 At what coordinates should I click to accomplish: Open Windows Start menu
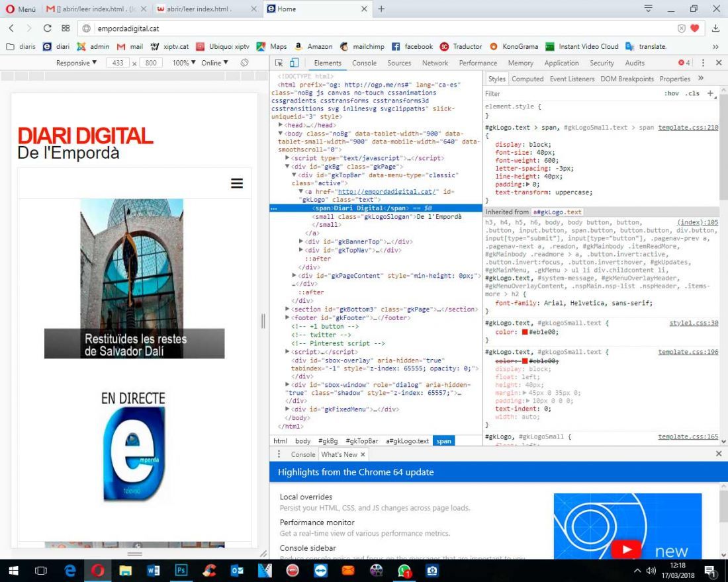(x=13, y=570)
